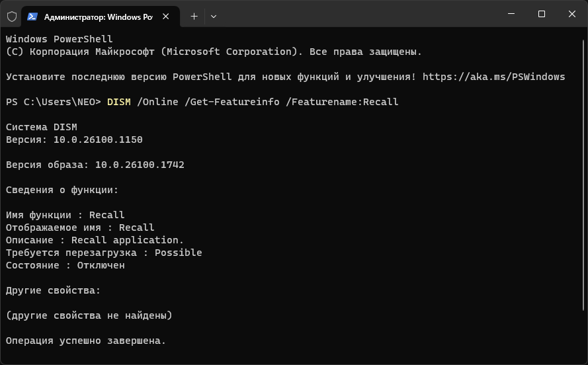This screenshot has width=588, height=365.
Task: Click the Имя функции : Recall line
Action: point(65,215)
